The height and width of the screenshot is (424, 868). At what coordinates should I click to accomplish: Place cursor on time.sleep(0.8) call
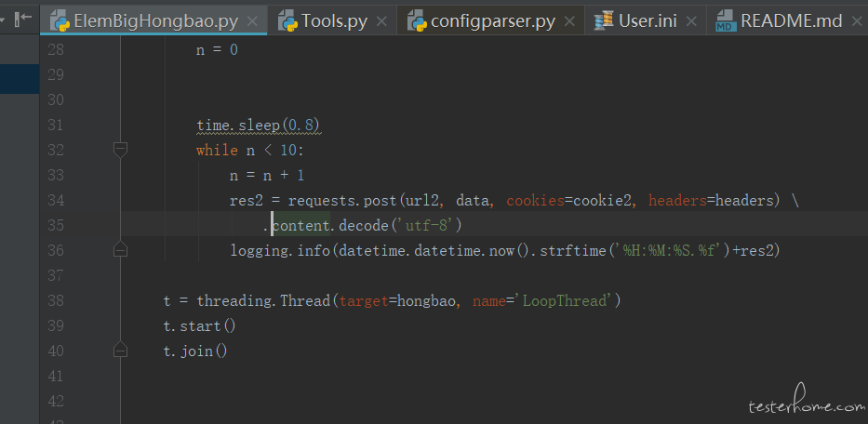pos(259,126)
